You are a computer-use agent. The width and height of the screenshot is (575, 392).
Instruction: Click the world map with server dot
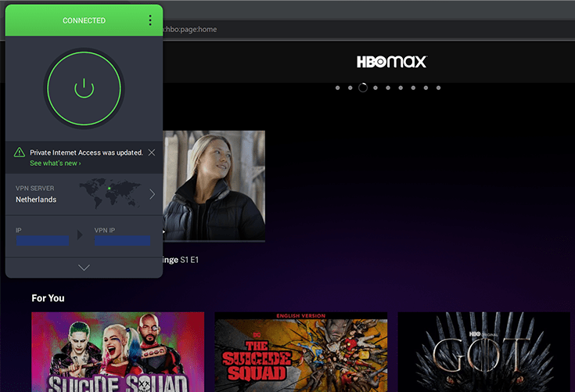(110, 193)
